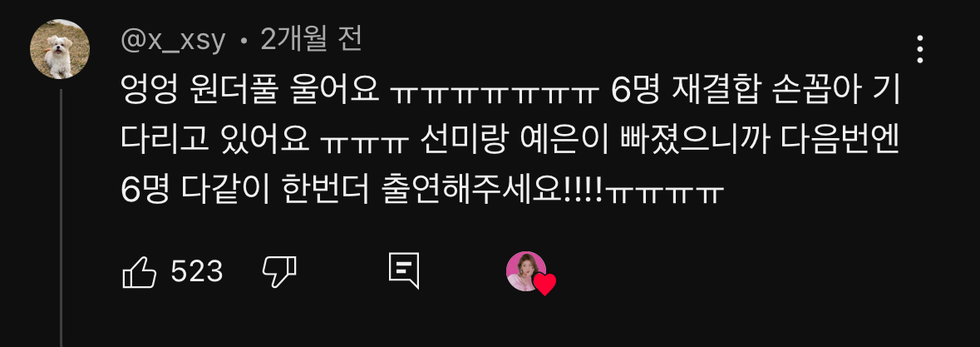
Task: Select comment line starting "6명 다같이"
Action: coord(422,191)
